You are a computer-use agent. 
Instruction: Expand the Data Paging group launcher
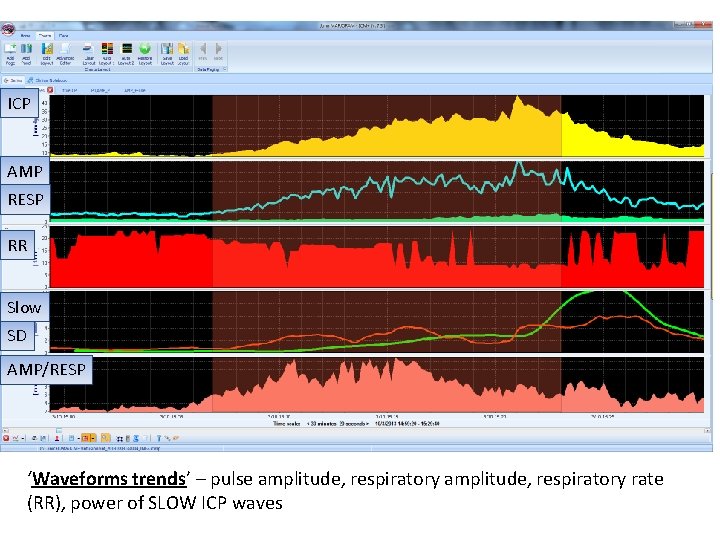click(225, 69)
